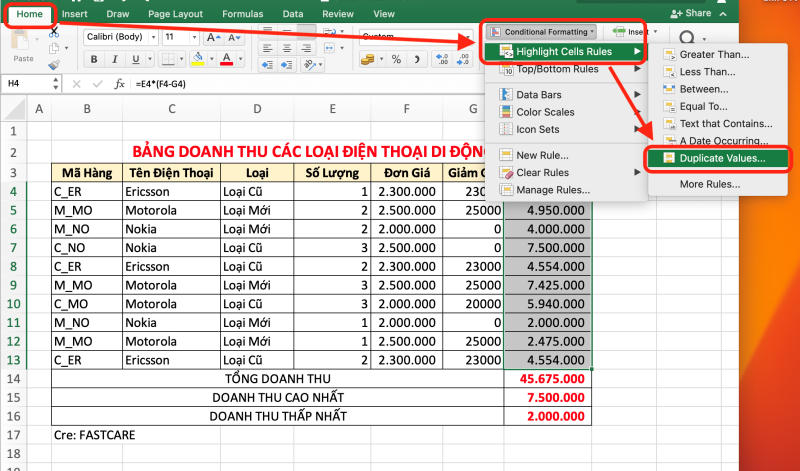Click the text Orientation icon
800x471 pixels.
click(309, 65)
